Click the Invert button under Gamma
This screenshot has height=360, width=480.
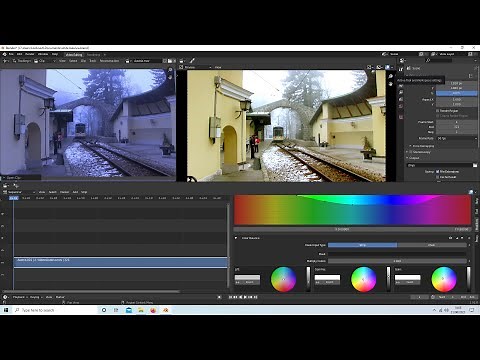click(x=330, y=282)
